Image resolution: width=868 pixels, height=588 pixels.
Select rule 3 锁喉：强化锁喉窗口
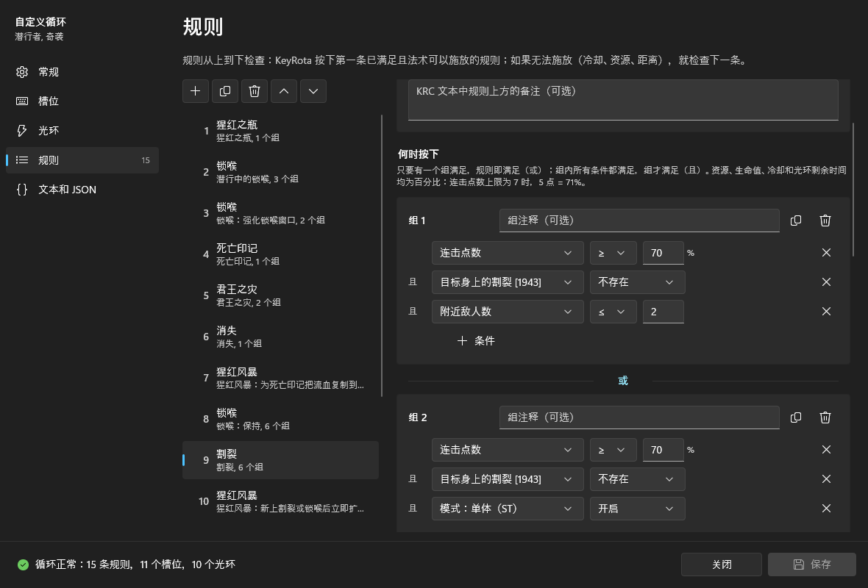pyautogui.click(x=281, y=213)
